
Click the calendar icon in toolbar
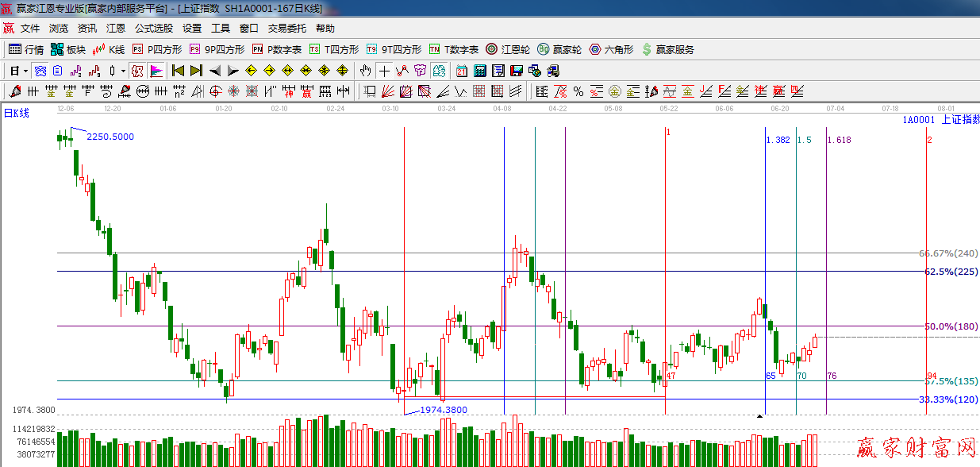(461, 71)
